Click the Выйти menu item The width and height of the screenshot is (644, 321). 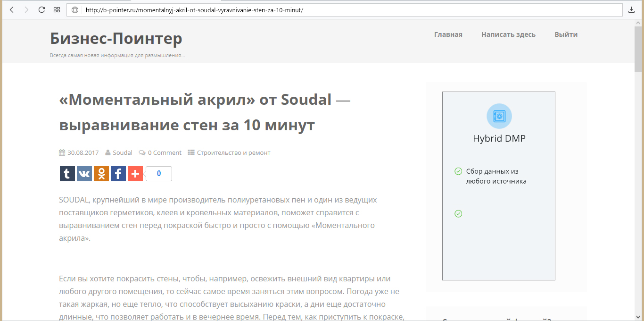tap(566, 34)
